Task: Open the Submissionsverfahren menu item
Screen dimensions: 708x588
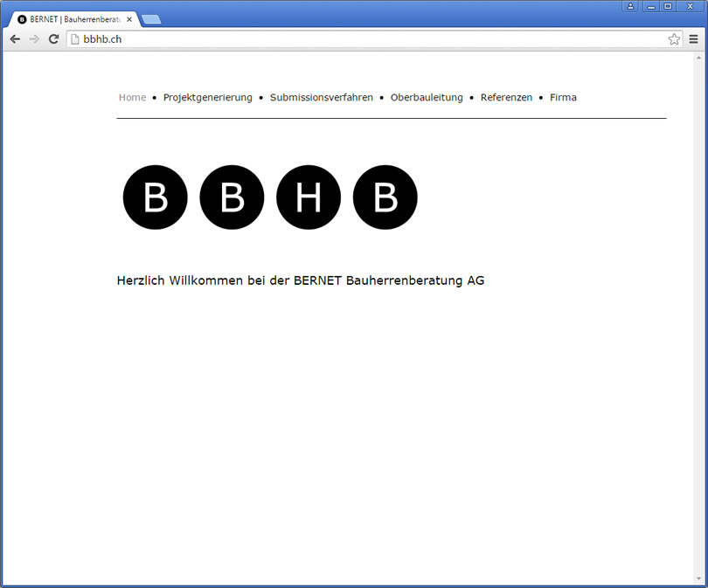Action: click(x=321, y=98)
